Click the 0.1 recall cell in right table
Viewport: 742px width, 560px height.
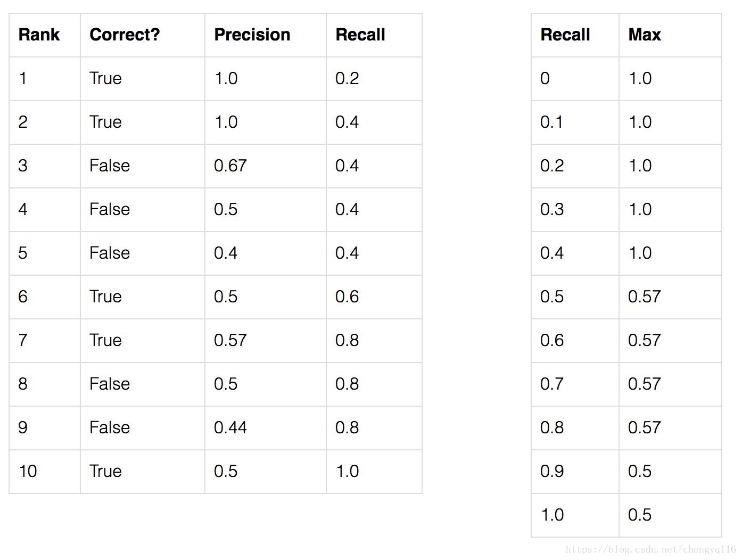[x=551, y=122]
